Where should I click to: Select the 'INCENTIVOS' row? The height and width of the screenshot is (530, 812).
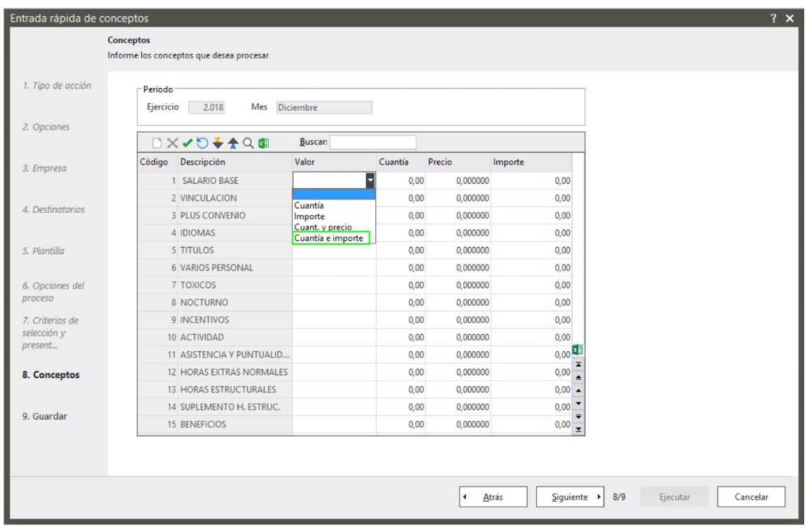click(355, 320)
